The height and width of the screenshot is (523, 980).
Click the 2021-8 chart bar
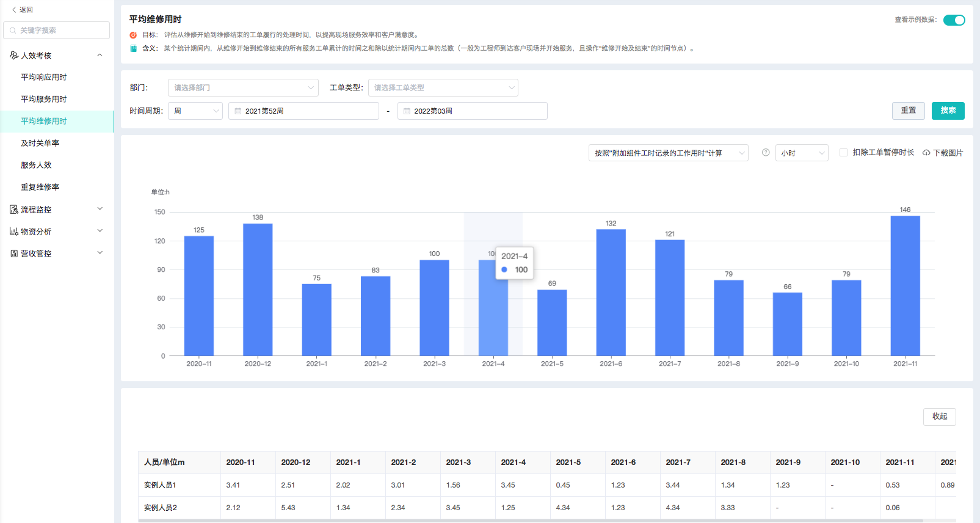click(x=729, y=318)
